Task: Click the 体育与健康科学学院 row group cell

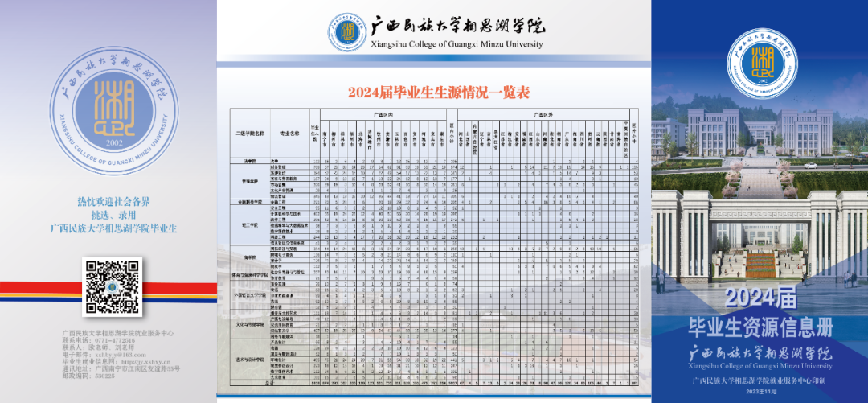Action: [250, 273]
